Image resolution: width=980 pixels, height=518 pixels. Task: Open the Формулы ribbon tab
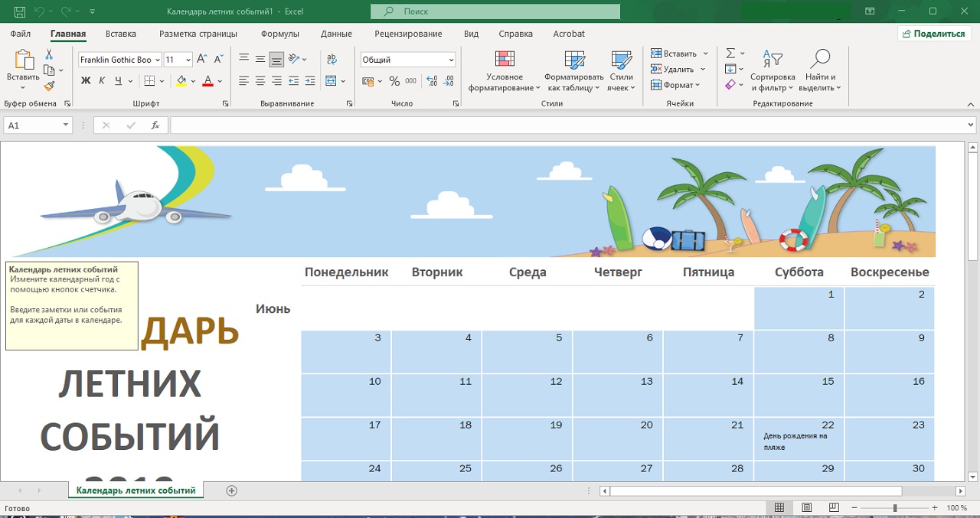tap(279, 34)
